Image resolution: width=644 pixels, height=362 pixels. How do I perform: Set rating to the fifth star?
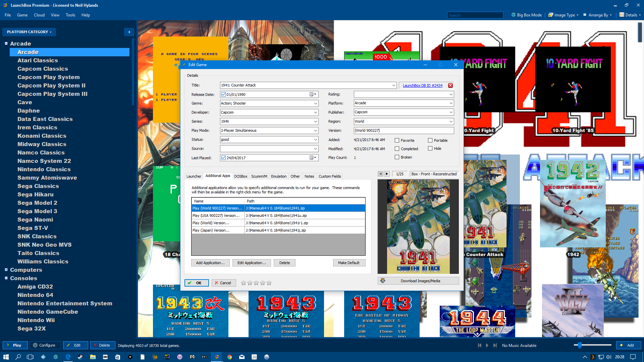[269, 283]
